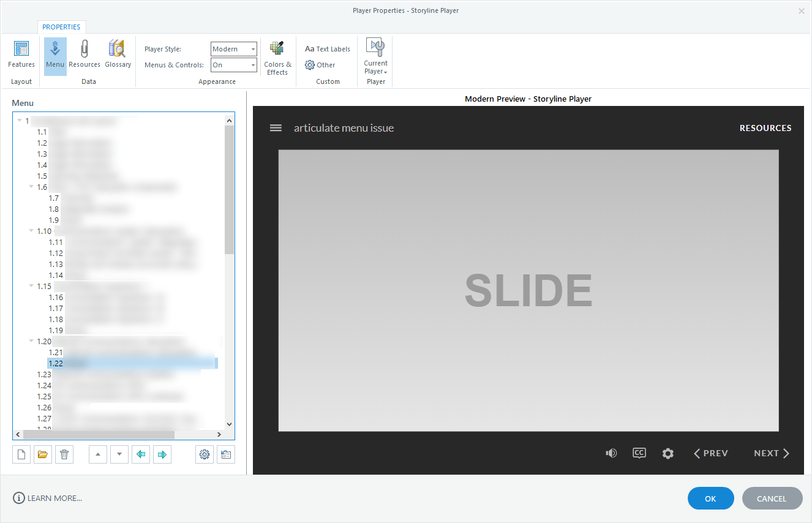
Task: Open the Current Player menu
Action: pyautogui.click(x=375, y=56)
